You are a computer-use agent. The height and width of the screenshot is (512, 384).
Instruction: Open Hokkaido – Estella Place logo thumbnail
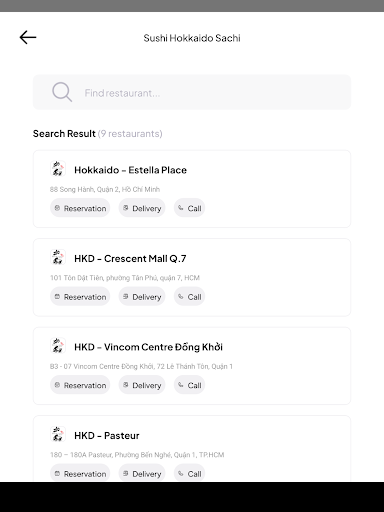click(x=58, y=169)
